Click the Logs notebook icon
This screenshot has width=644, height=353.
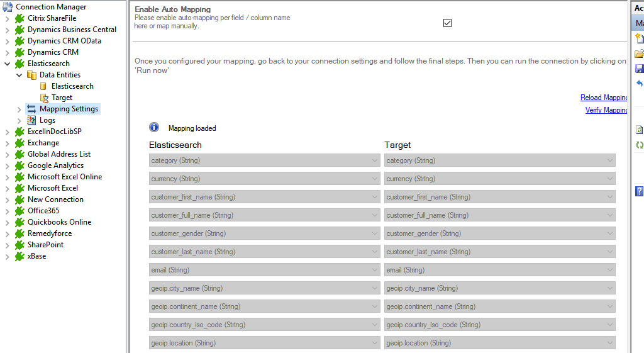pos(31,120)
